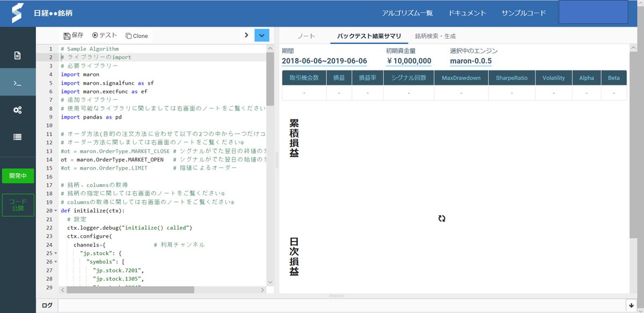Click the refresh spinner icon in the chart area
Viewport: 644px width, 313px height.
(x=442, y=219)
